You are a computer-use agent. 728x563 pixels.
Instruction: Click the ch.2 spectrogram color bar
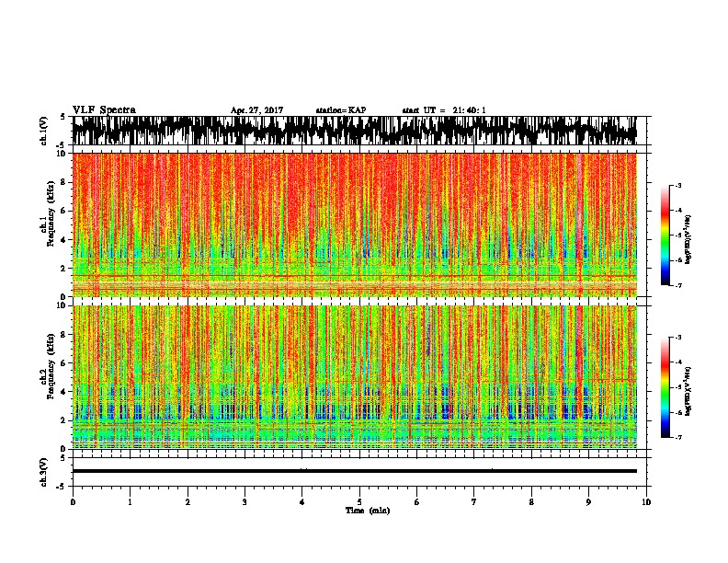pos(665,387)
